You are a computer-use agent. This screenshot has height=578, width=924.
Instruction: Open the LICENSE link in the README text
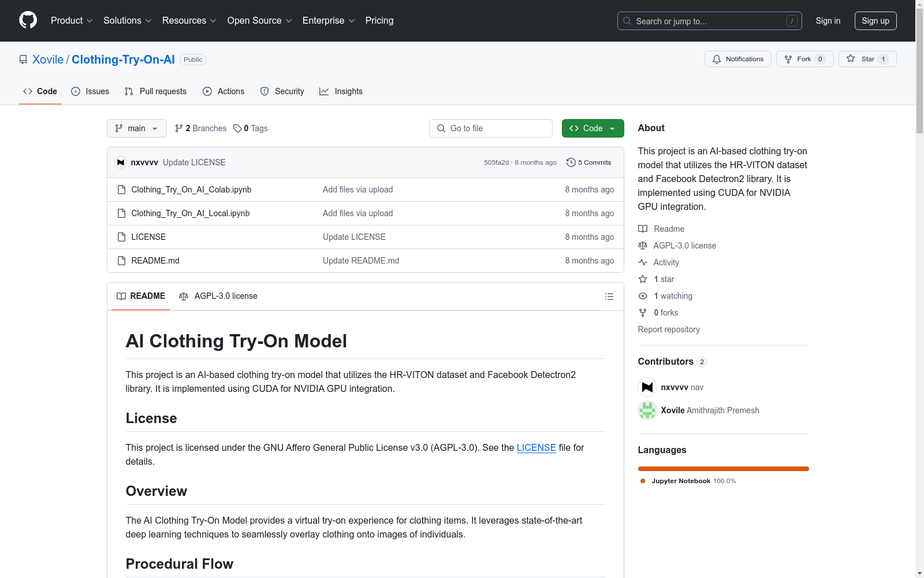point(536,447)
